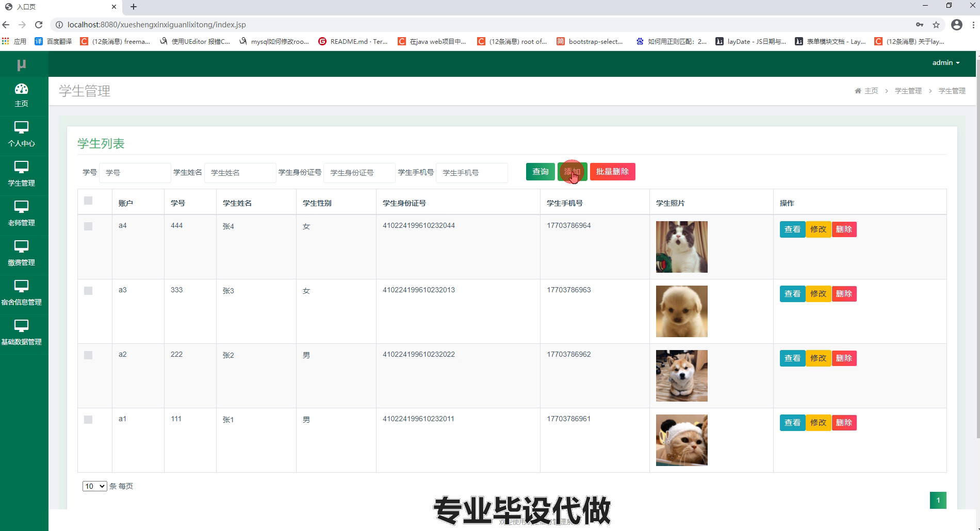Open the layDate bookmark
980x531 pixels.
pos(750,41)
